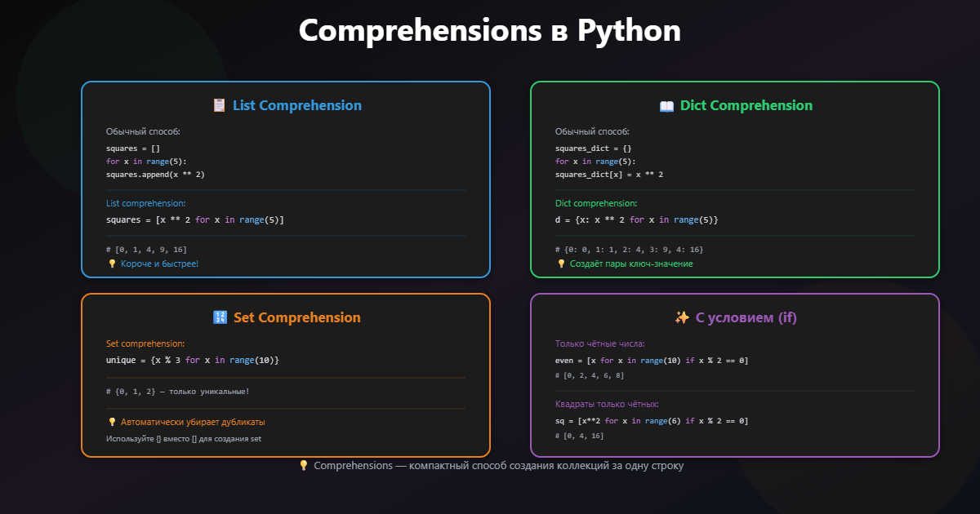Click the code line starting with even = [x for x
Viewport: 980px width, 514px height.
point(652,361)
